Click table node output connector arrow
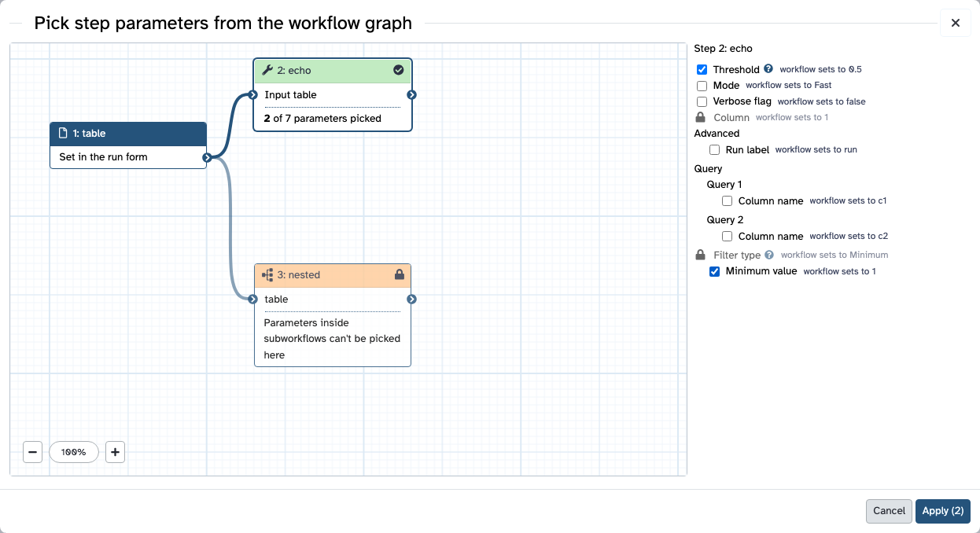 pyautogui.click(x=207, y=157)
